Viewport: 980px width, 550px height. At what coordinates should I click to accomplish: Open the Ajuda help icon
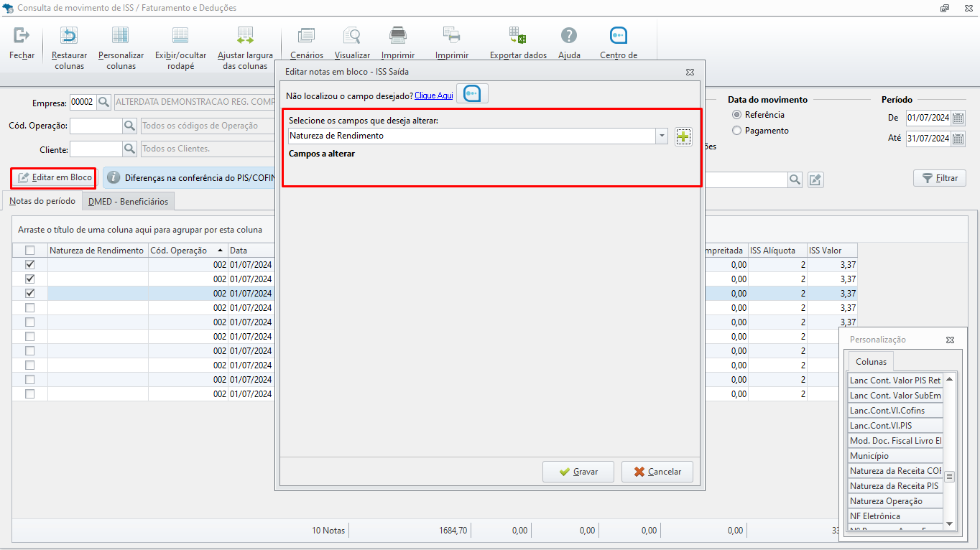[x=569, y=35]
